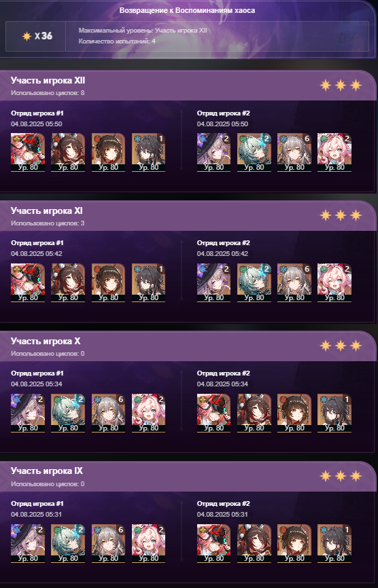Select gray-haired eidolon 6 character in stage XII

[294, 152]
